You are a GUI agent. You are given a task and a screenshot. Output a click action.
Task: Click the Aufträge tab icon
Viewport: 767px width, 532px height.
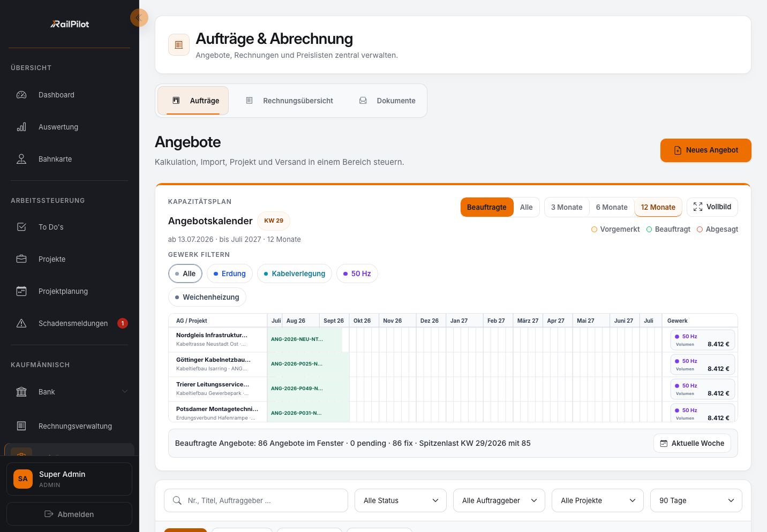(176, 101)
